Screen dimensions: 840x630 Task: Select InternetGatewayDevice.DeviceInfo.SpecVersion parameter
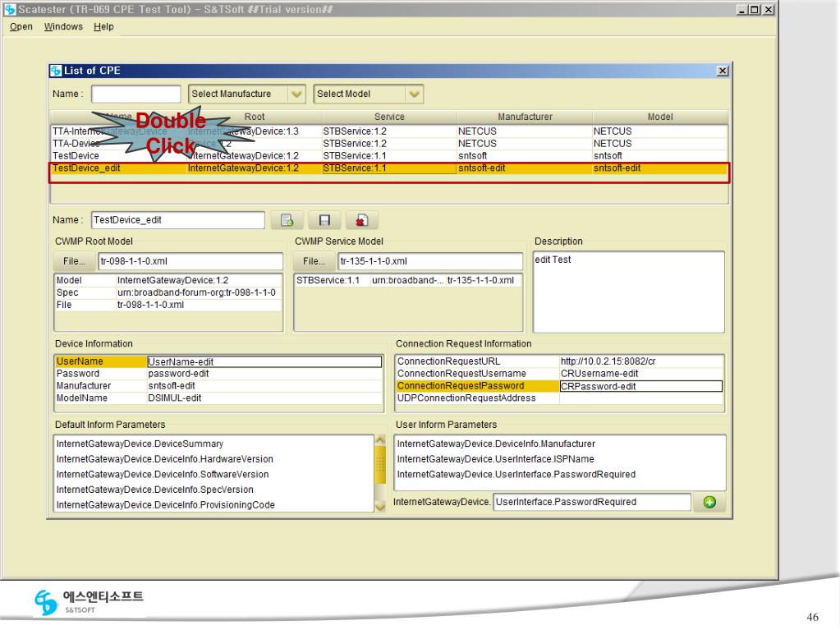155,490
